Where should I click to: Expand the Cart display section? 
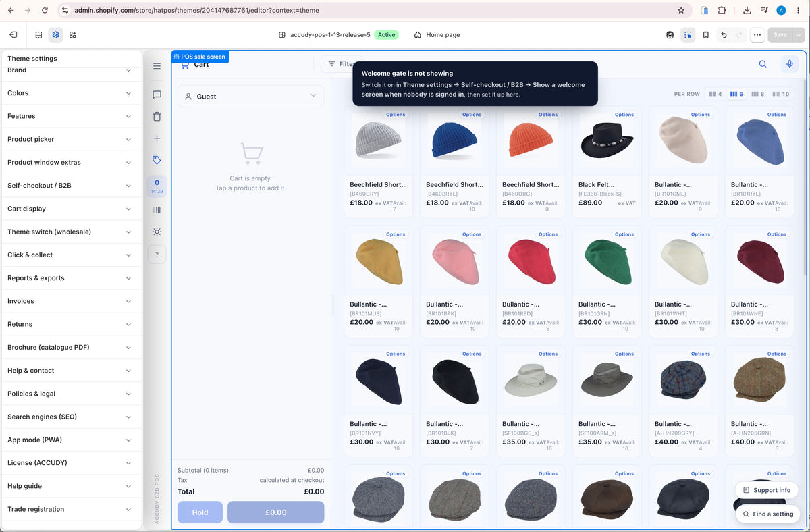click(71, 209)
